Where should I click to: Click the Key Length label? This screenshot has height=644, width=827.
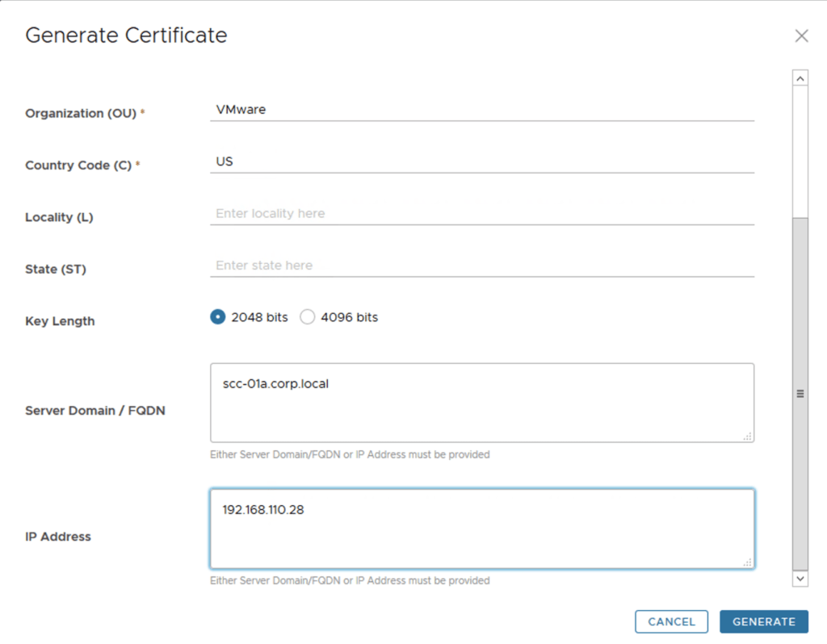coord(60,321)
